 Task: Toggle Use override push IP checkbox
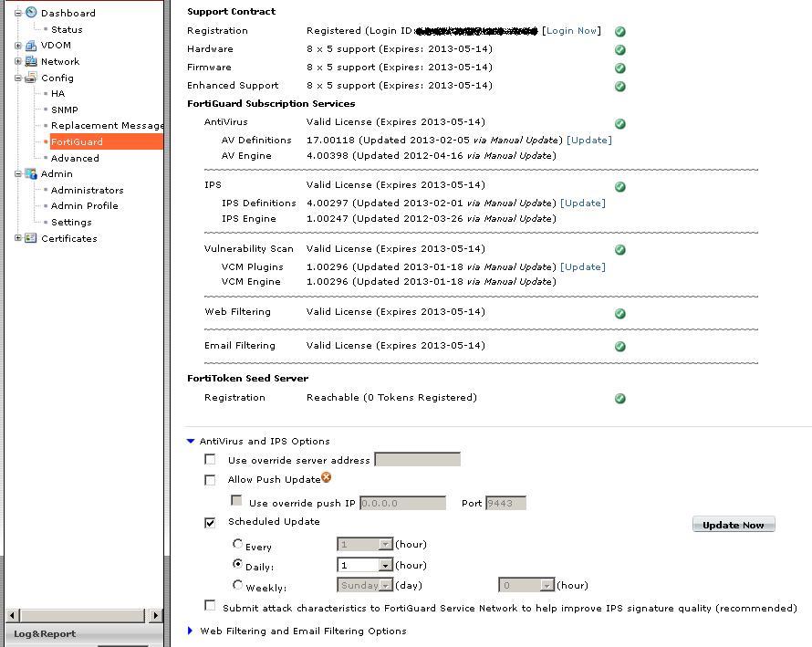[x=236, y=500]
